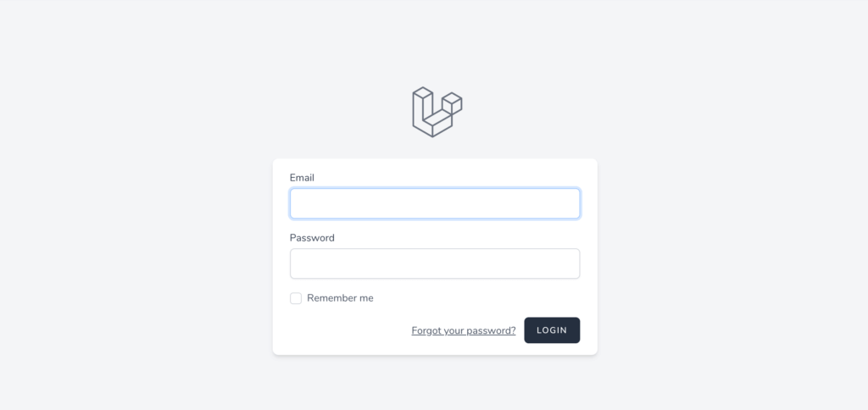Focus the Email input field
Viewport: 868px width, 410px height.
pos(435,203)
